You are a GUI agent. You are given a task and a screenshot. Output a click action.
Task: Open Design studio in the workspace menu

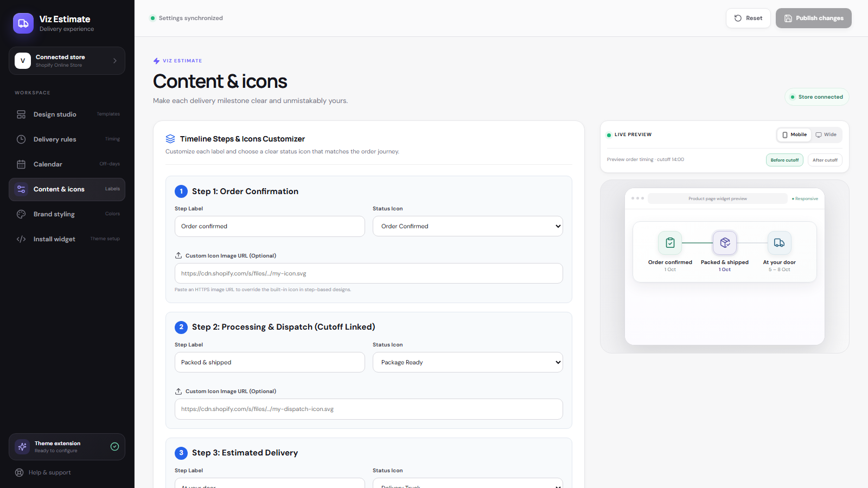[67, 114]
